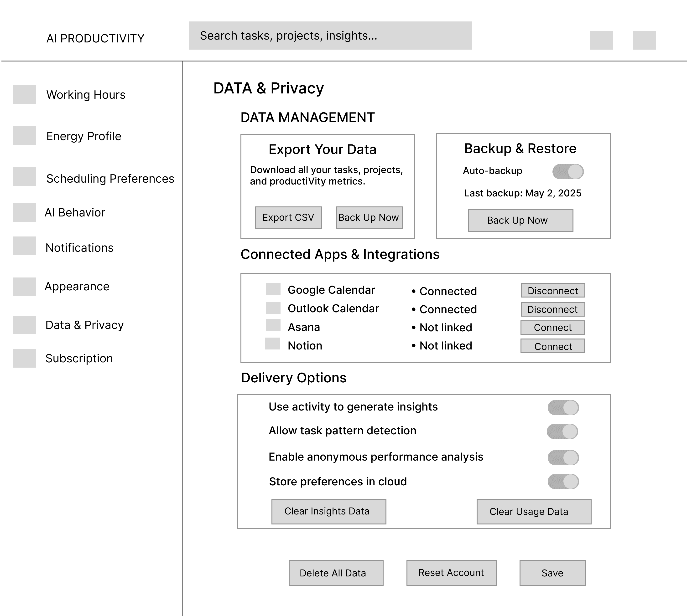
Task: Click the icon beside Working Hours
Action: [x=25, y=94]
